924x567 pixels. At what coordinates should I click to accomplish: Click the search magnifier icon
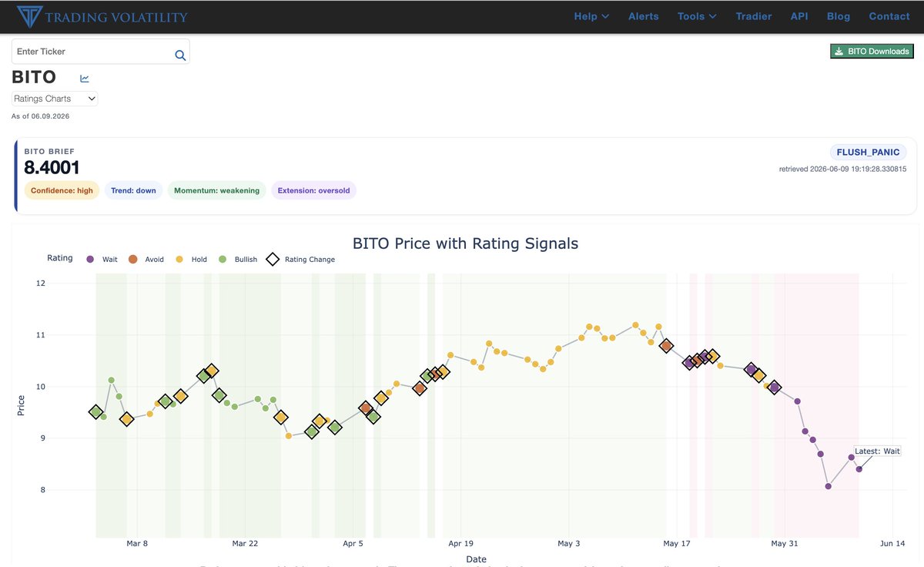pyautogui.click(x=180, y=55)
